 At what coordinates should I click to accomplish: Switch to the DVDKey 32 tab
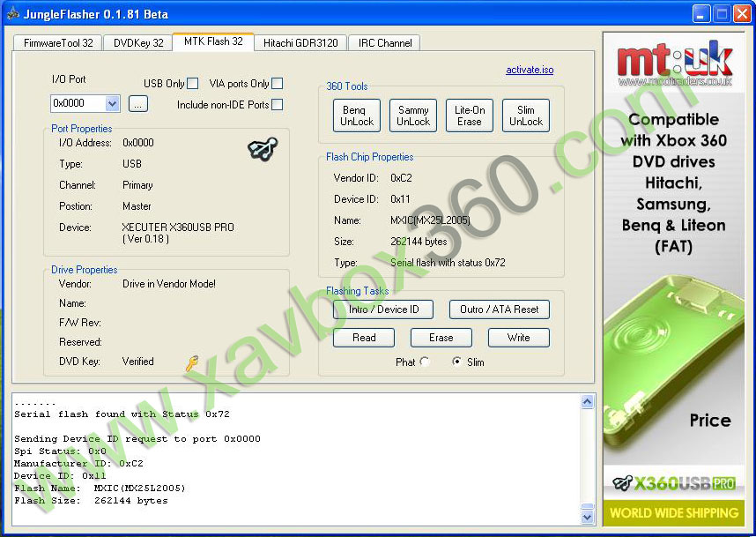[x=138, y=43]
